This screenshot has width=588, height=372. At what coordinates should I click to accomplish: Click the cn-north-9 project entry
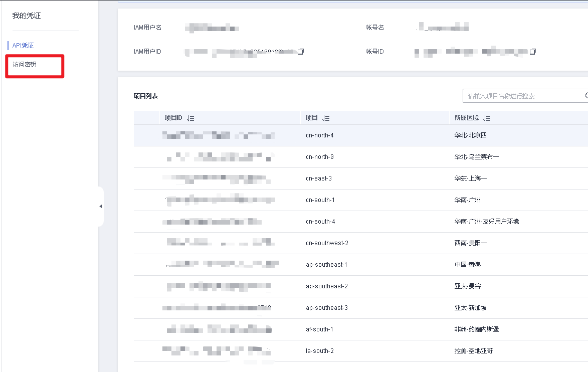coord(319,157)
